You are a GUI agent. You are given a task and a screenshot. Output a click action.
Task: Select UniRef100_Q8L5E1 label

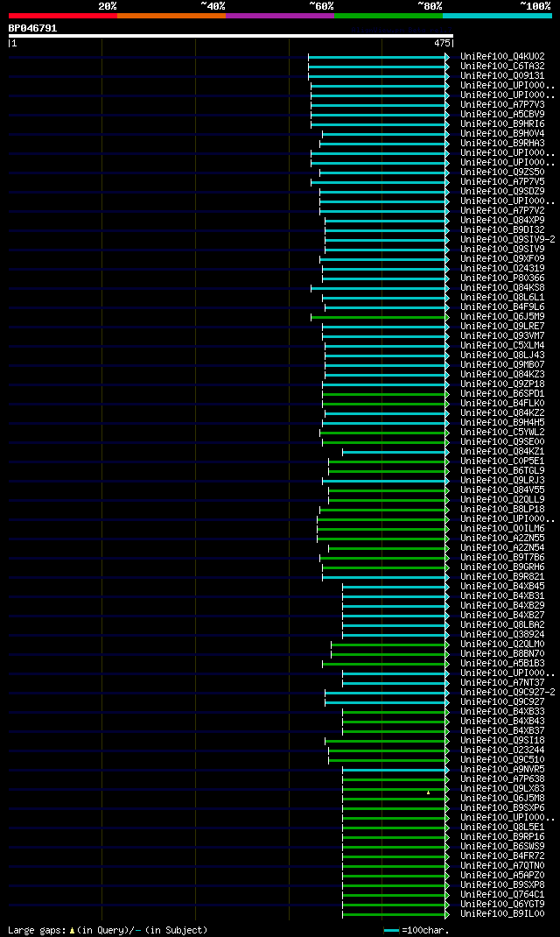point(502,827)
